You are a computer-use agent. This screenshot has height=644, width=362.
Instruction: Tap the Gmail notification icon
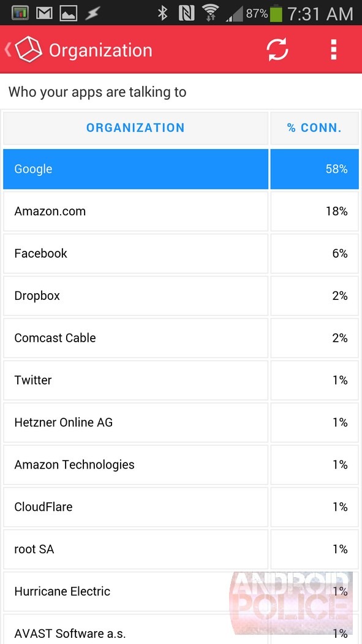[x=44, y=13]
